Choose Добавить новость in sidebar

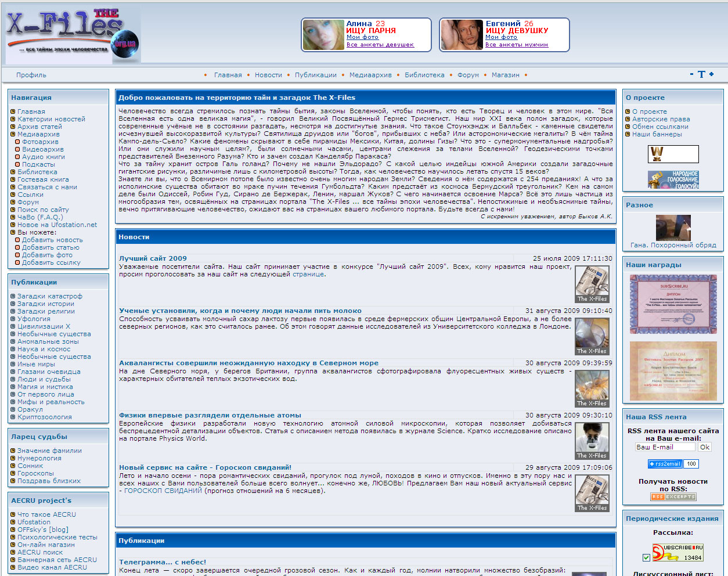pos(52,240)
